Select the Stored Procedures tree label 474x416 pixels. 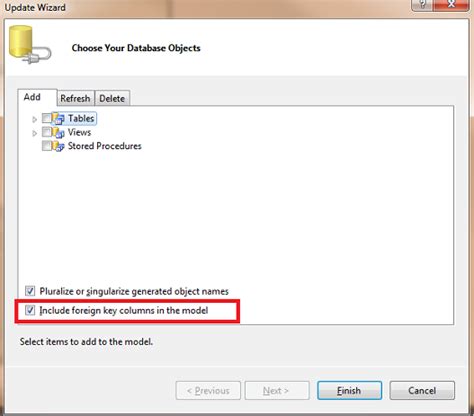click(105, 146)
